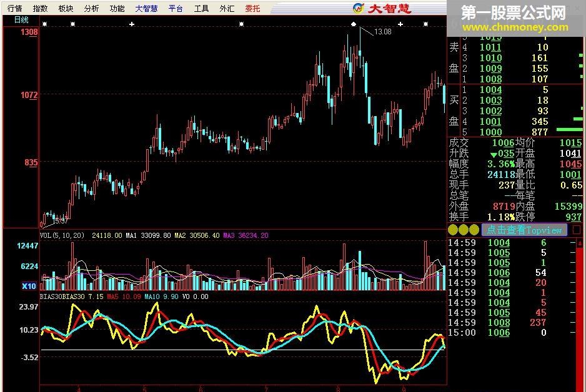Viewport: 586px width, 392px height.
Task: Open the 功能 menu
Action: tap(117, 8)
